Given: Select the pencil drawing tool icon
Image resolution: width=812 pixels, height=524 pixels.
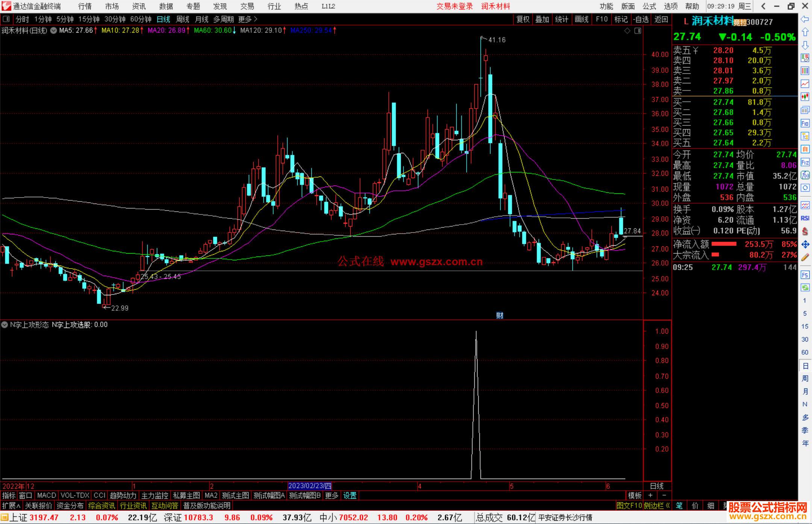Looking at the screenshot, I should pos(805,257).
